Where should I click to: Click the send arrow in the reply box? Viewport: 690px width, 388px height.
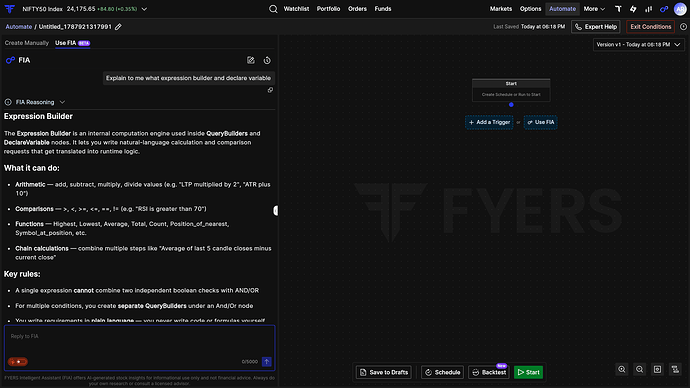coord(267,362)
